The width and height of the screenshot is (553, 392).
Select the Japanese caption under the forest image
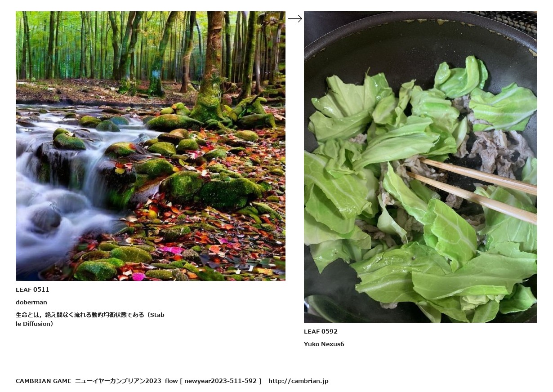[90, 319]
